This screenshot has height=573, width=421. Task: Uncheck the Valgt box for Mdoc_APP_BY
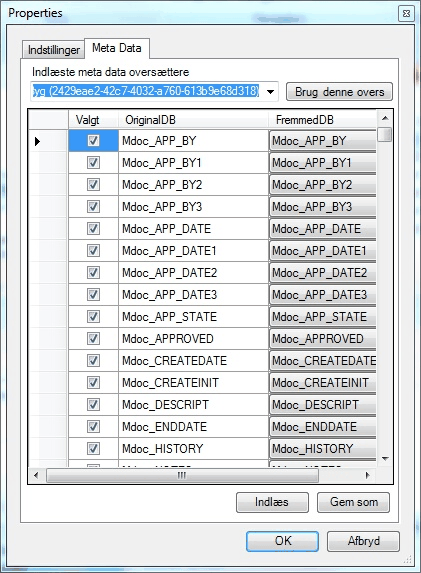(93, 141)
